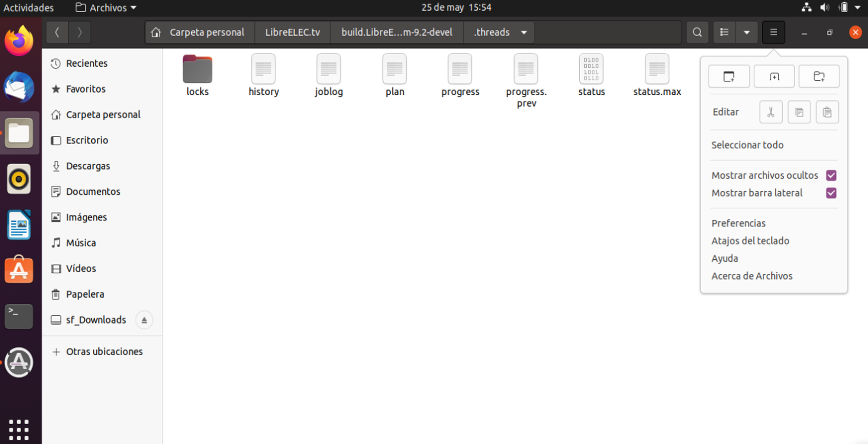Disable Mostrar barra lateral checkbox
The height and width of the screenshot is (444, 868).
tap(831, 193)
